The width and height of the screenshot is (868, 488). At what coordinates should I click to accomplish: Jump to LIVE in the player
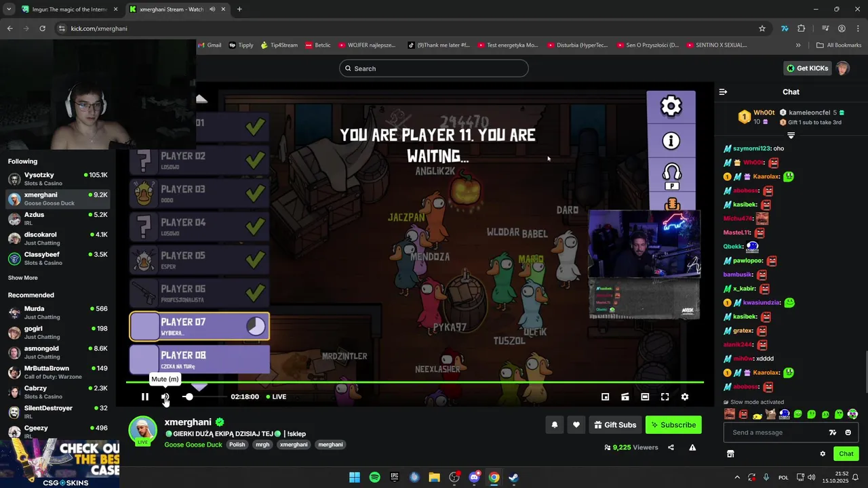click(x=276, y=396)
